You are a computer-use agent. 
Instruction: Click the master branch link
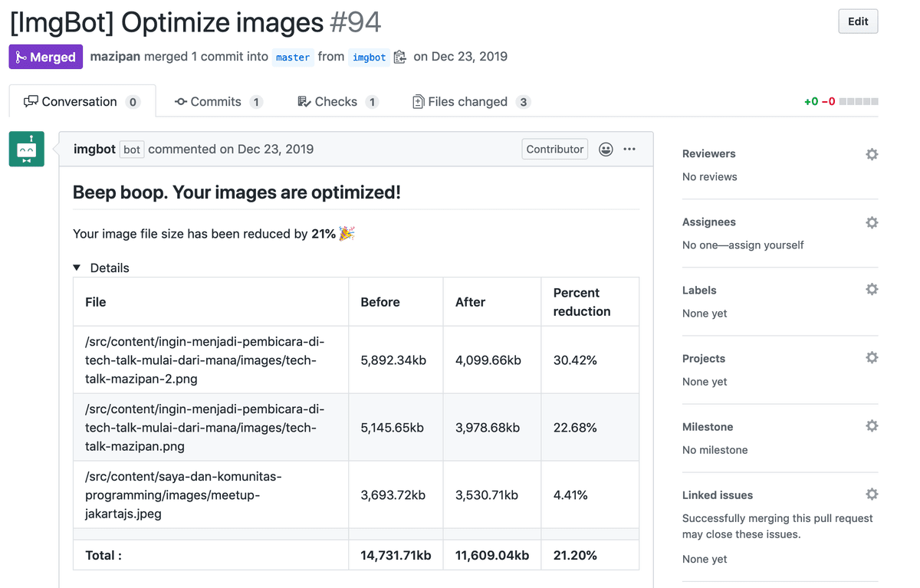coord(293,57)
